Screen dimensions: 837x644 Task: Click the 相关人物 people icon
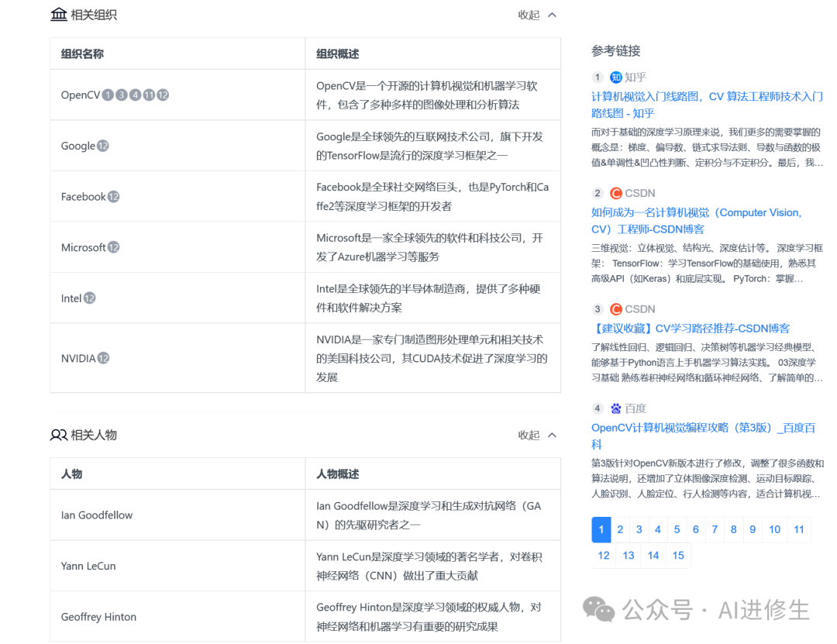[59, 435]
